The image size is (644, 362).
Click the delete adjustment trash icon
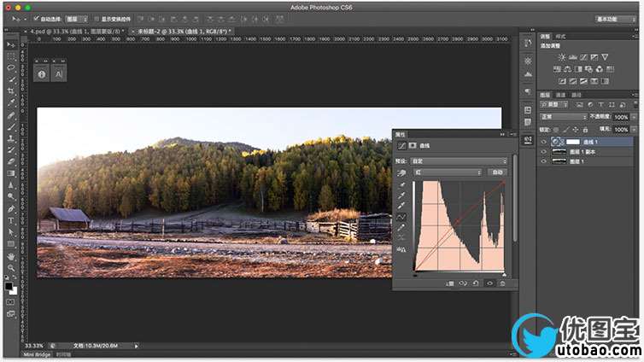click(x=503, y=283)
